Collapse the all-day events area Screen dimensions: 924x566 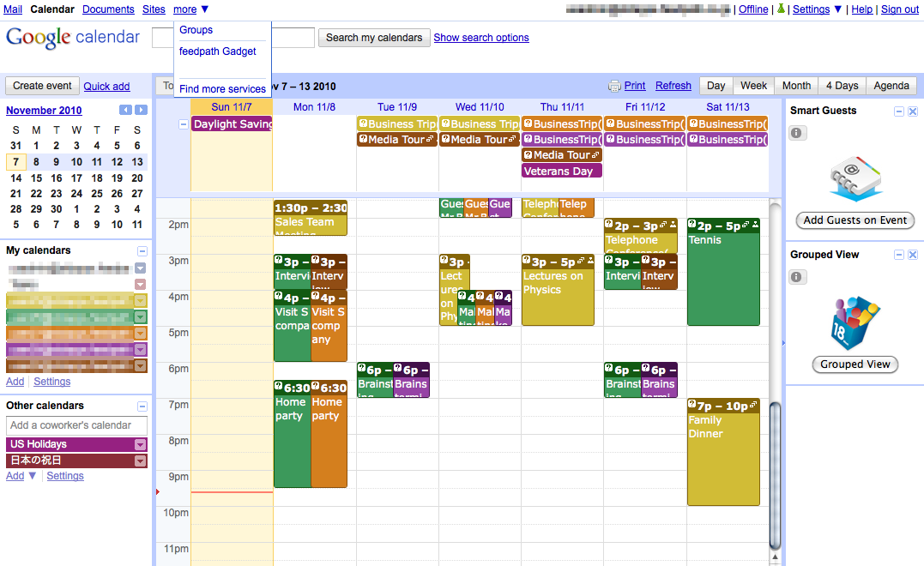point(184,124)
